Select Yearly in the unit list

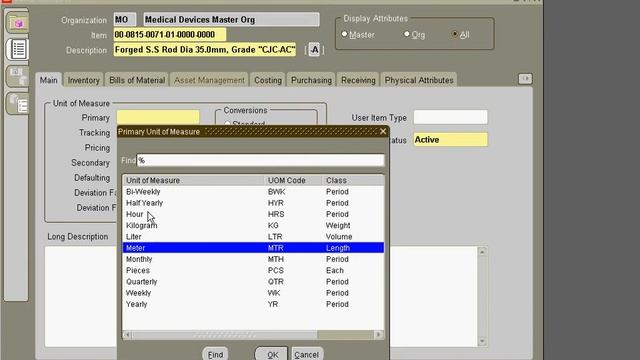click(253, 304)
